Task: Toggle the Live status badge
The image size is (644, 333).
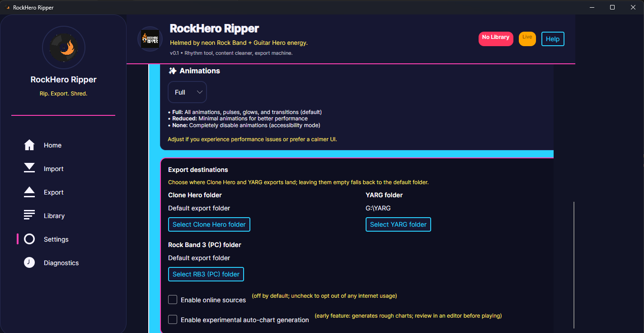Action: (527, 39)
